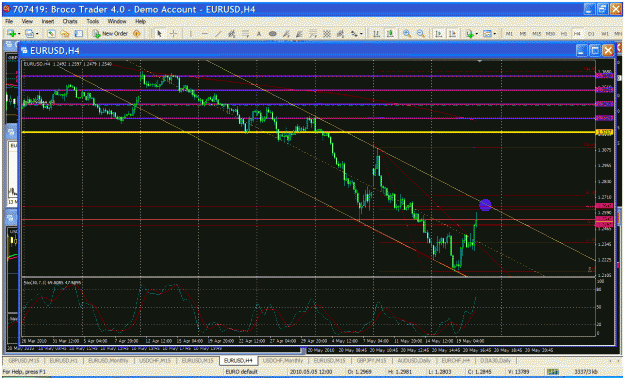
Task: Open the Navigator window icon
Action: (x=65, y=34)
